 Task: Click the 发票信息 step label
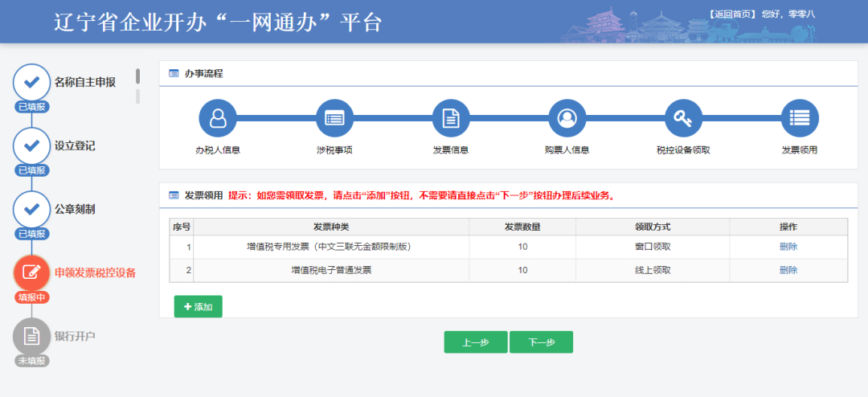451,150
